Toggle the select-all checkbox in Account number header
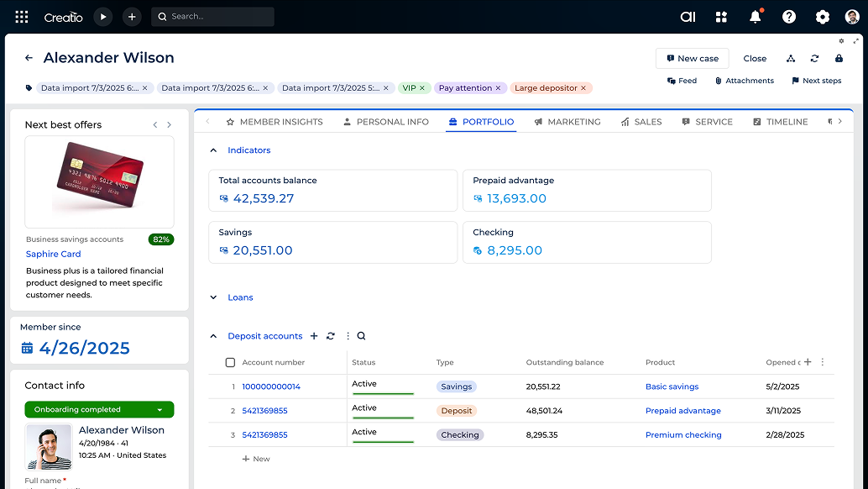The height and width of the screenshot is (489, 868). tap(230, 363)
